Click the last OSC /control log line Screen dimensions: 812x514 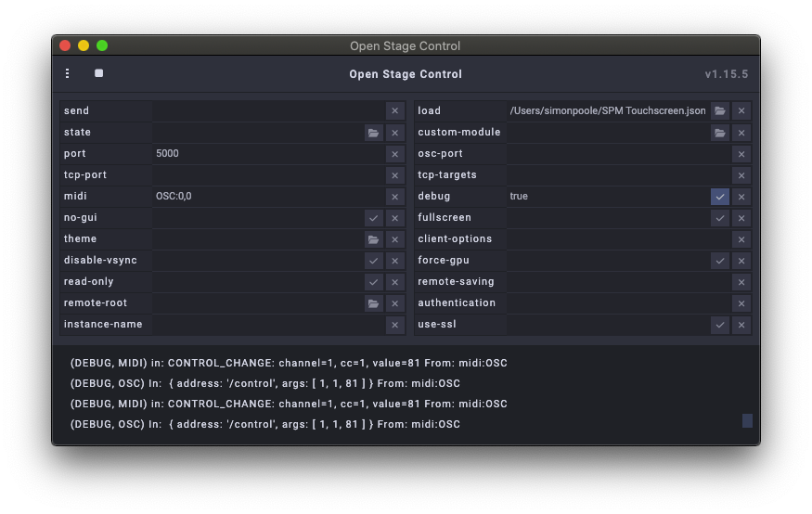pos(264,424)
